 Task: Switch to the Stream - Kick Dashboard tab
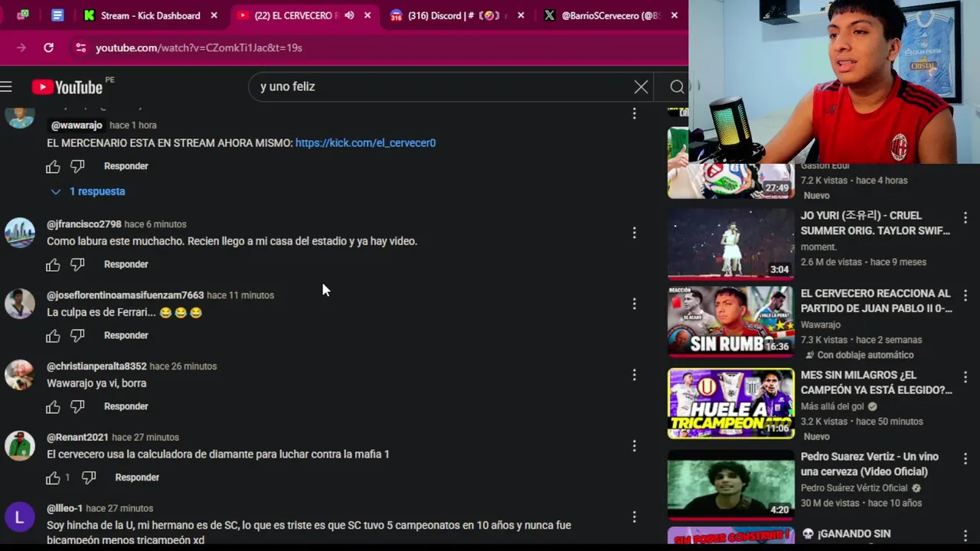click(149, 15)
